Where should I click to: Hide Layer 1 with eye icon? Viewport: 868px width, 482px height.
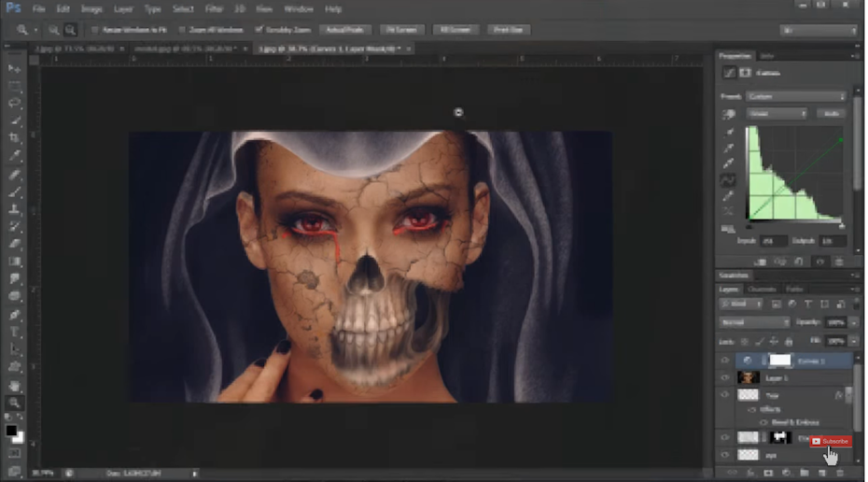tap(724, 377)
